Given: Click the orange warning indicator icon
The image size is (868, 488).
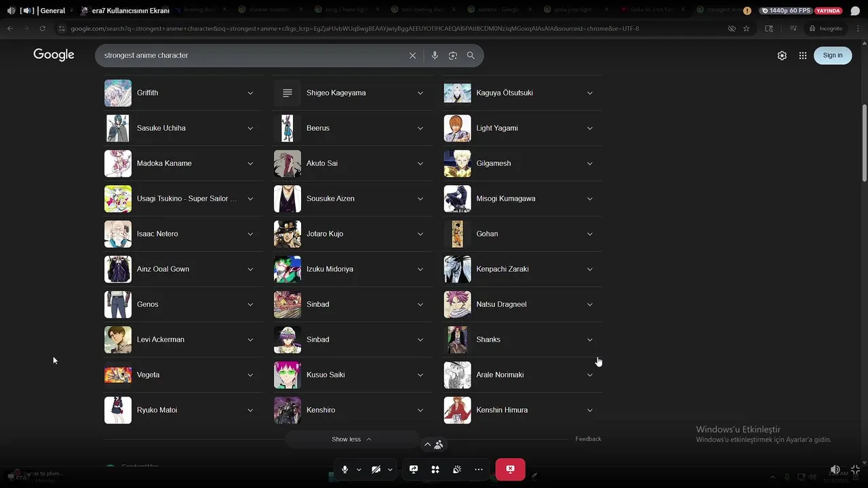Looking at the screenshot, I should [x=747, y=11].
